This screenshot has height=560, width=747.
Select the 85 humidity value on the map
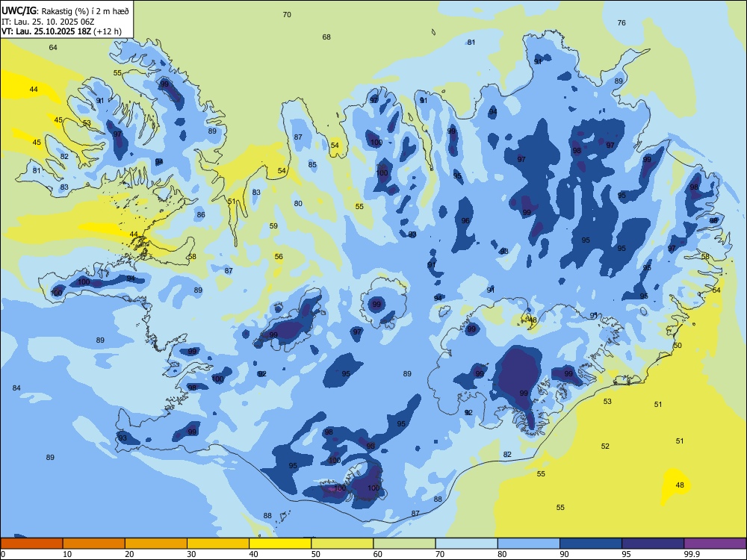(x=312, y=165)
